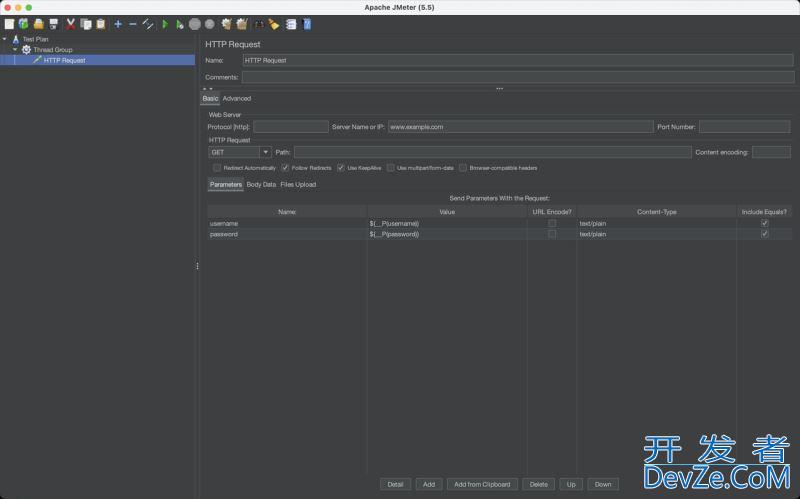Click the grey Stop icon
The height and width of the screenshot is (499, 800).
pos(194,24)
